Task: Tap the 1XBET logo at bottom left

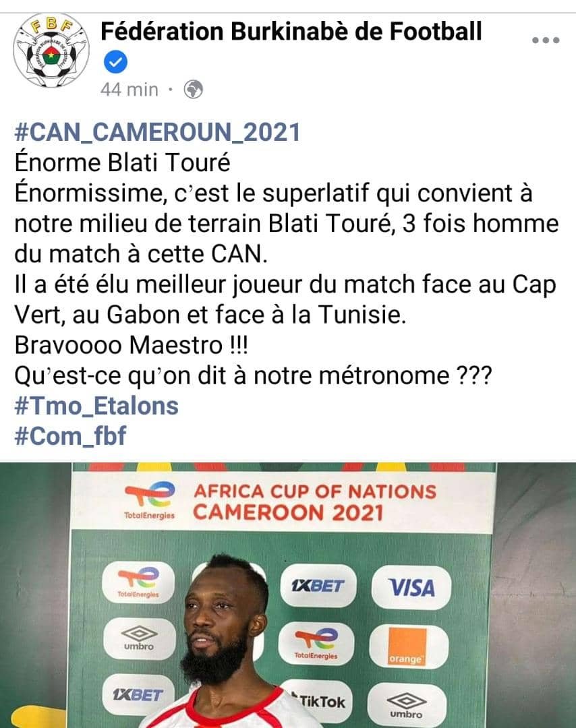Action: [138, 695]
